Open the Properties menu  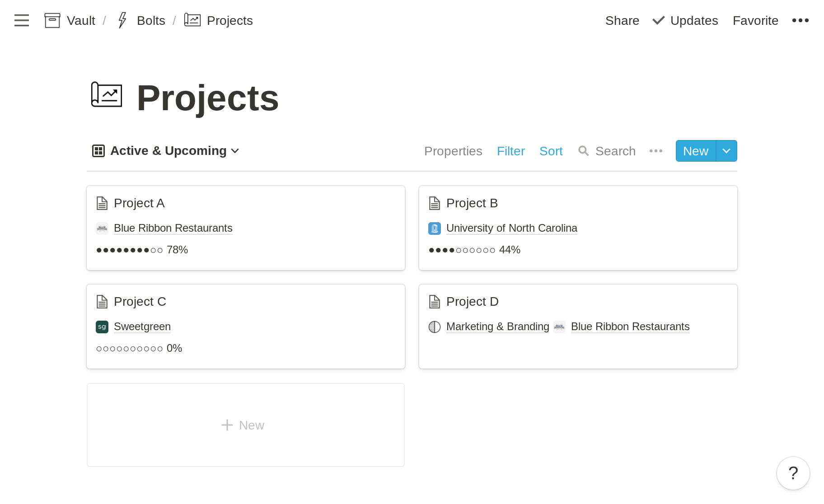click(453, 151)
